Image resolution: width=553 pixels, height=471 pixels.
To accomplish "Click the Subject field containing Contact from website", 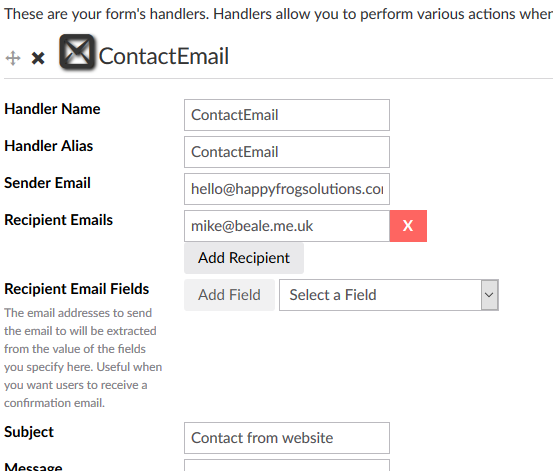I will click(x=287, y=438).
